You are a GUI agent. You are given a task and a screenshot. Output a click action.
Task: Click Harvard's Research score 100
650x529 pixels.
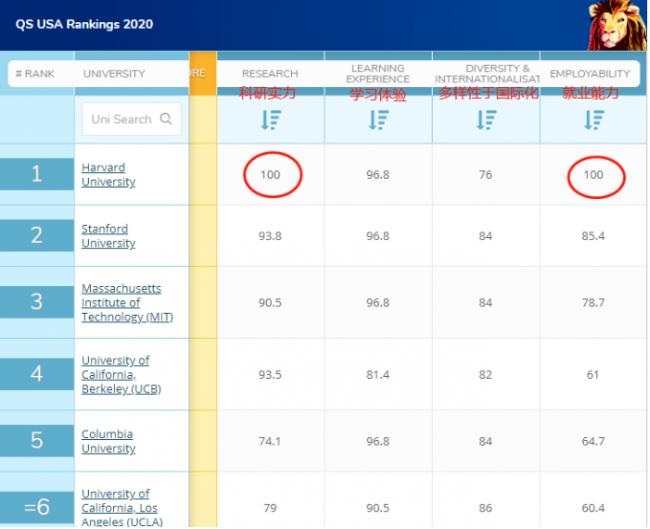tap(270, 175)
